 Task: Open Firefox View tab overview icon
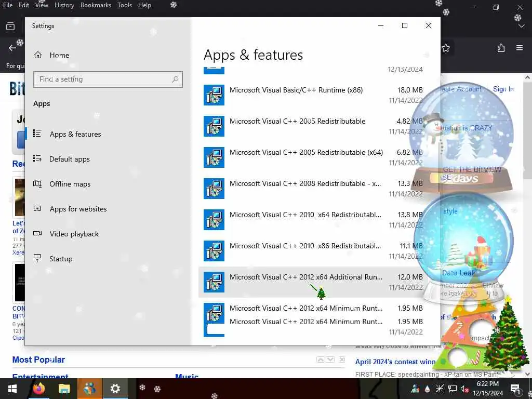tap(10, 26)
